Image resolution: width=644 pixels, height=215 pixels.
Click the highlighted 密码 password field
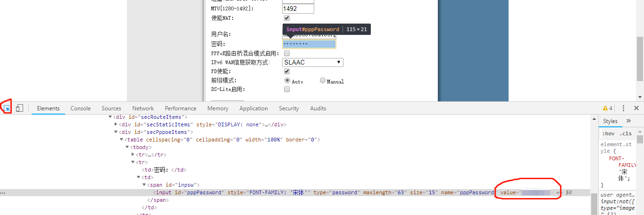[309, 44]
